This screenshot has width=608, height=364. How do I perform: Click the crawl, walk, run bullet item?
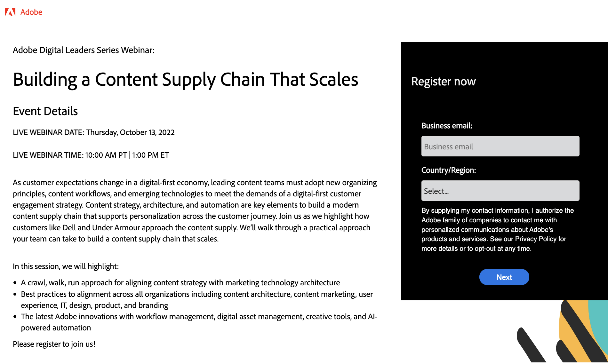(180, 283)
